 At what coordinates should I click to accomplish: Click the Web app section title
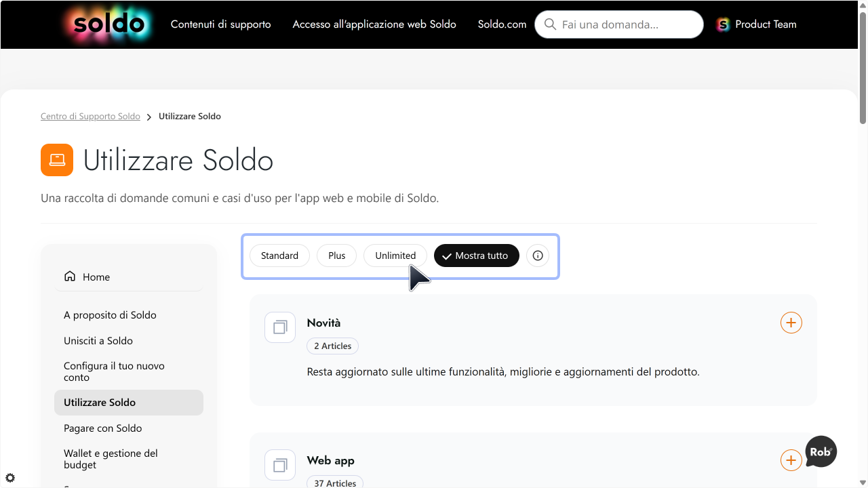pos(330,460)
